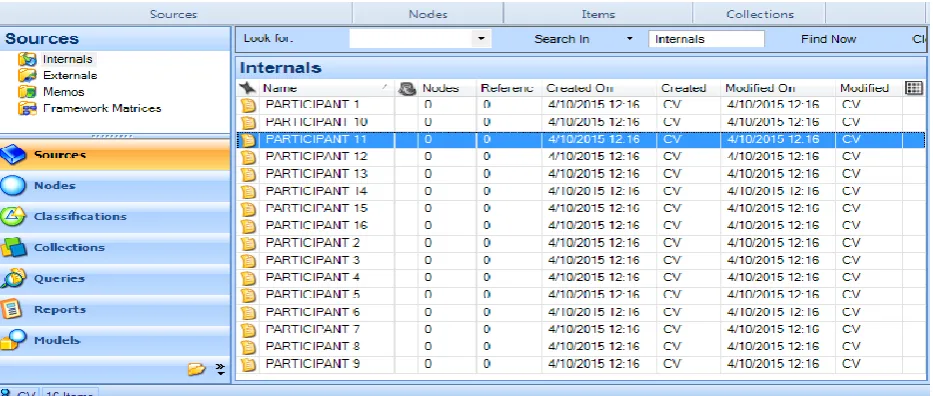The width and height of the screenshot is (933, 396).
Task: Select the Externals folder
Action: (70, 76)
